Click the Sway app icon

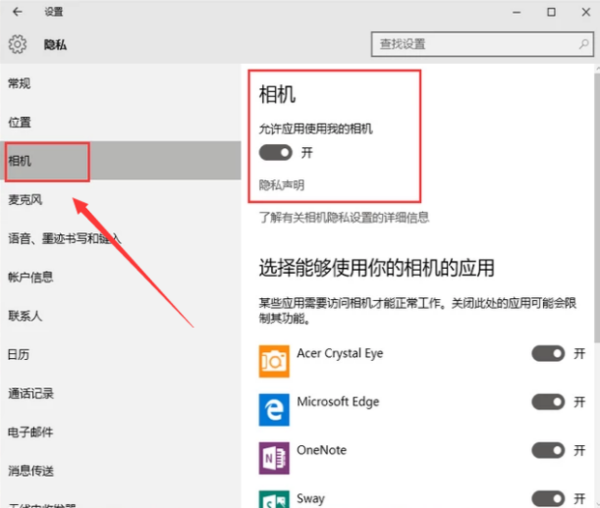click(273, 498)
